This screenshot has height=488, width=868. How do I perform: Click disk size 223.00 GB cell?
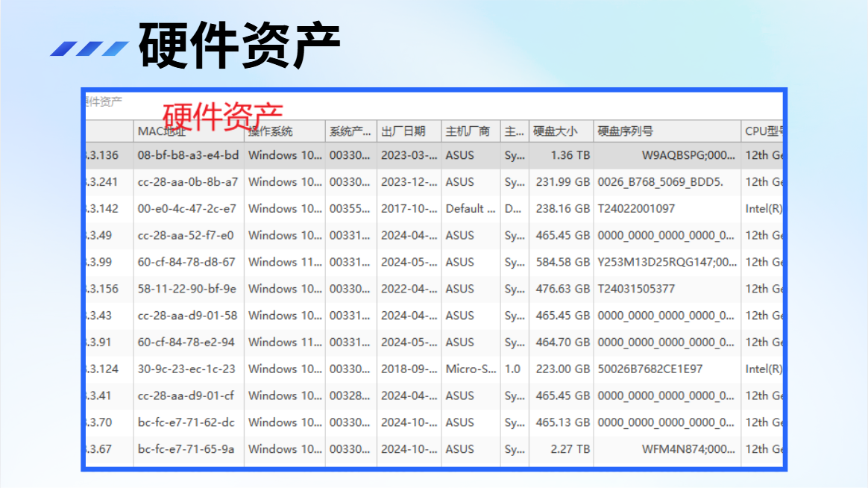click(562, 369)
